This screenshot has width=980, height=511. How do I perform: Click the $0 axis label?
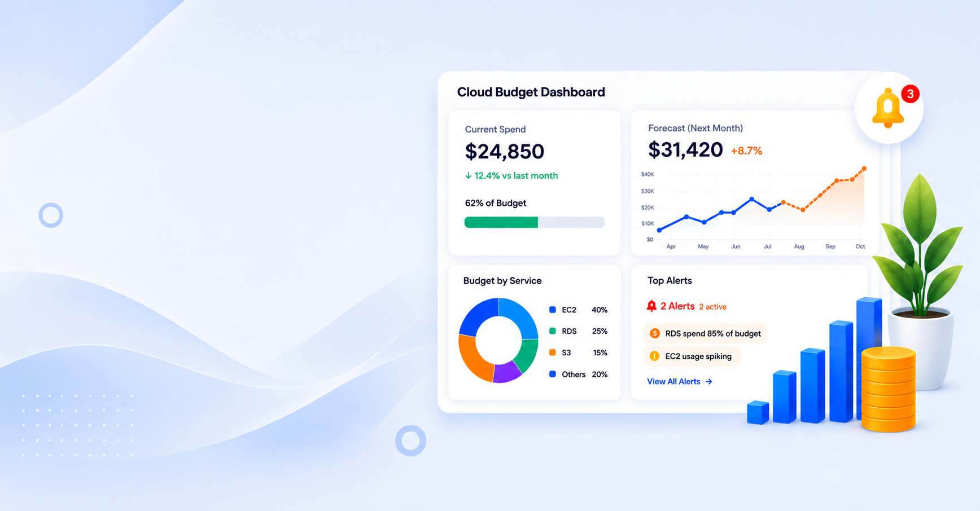pyautogui.click(x=650, y=240)
